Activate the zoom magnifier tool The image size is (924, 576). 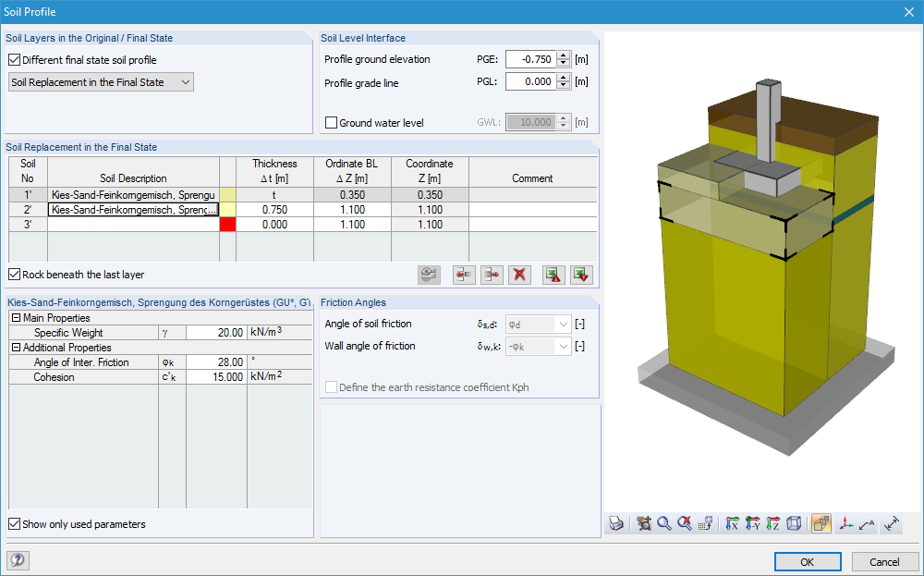[664, 523]
